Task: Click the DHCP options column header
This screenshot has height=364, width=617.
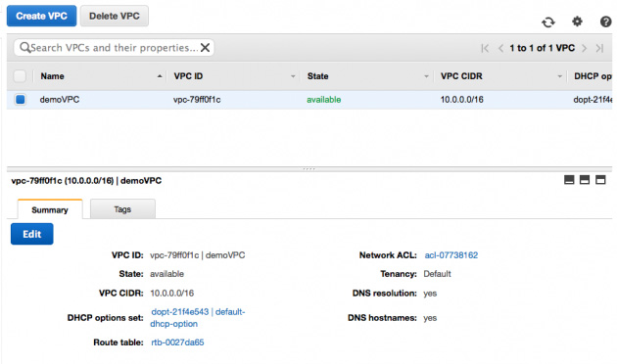Action: click(x=593, y=76)
